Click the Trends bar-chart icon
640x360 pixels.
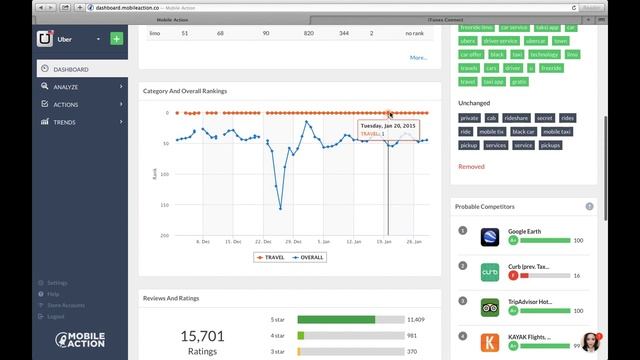click(44, 121)
